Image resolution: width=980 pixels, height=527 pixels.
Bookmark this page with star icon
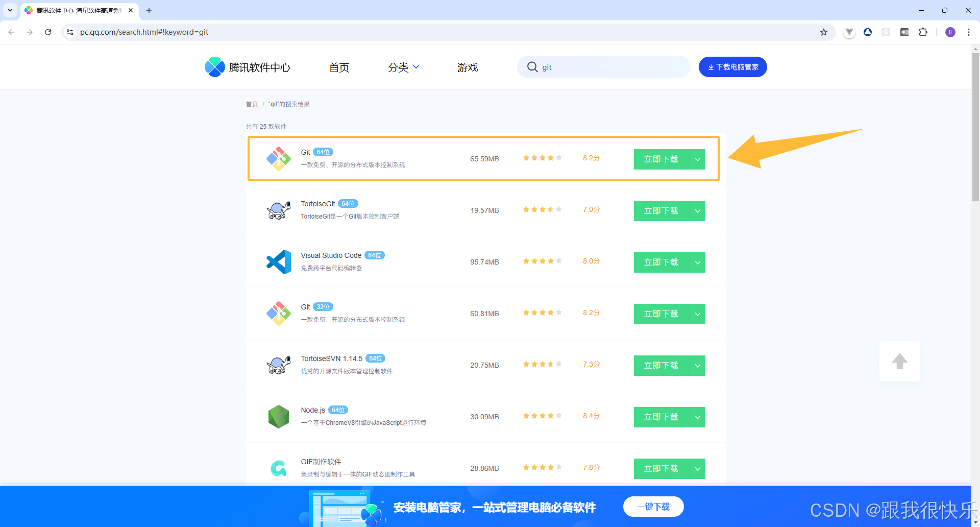point(824,32)
